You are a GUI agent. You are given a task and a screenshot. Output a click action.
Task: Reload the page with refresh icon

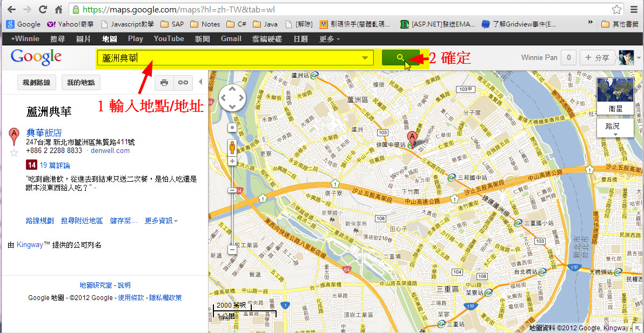(43, 9)
